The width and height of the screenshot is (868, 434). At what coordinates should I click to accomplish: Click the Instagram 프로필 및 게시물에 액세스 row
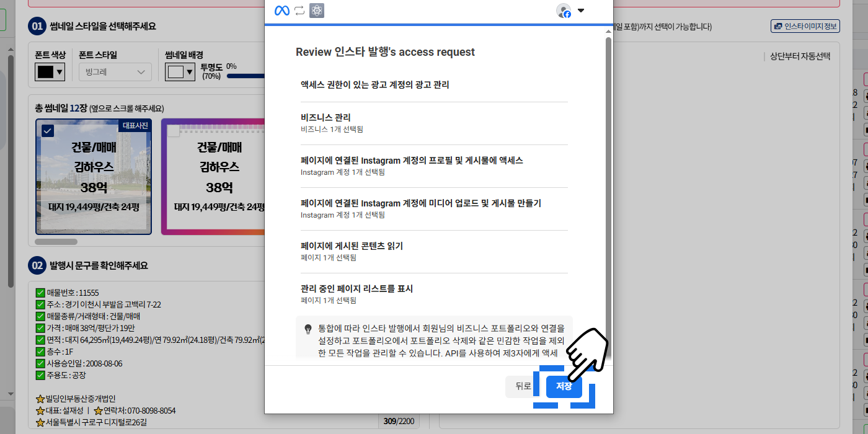coord(434,166)
